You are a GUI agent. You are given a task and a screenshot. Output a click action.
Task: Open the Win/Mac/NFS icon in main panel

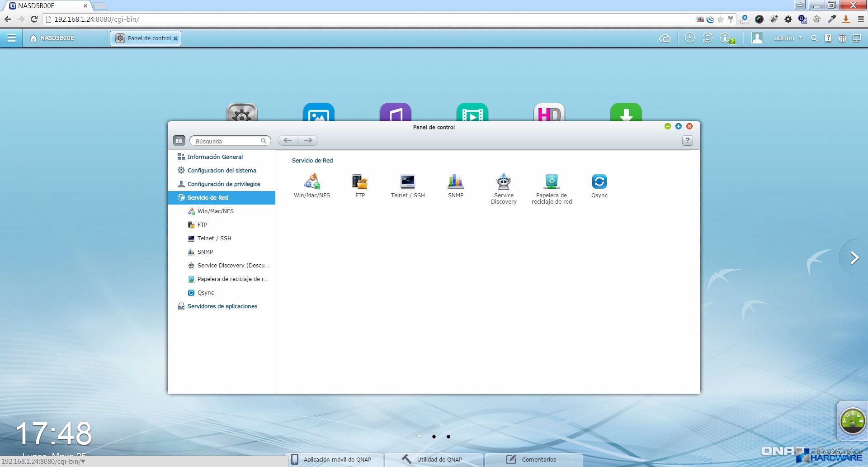coord(312,182)
